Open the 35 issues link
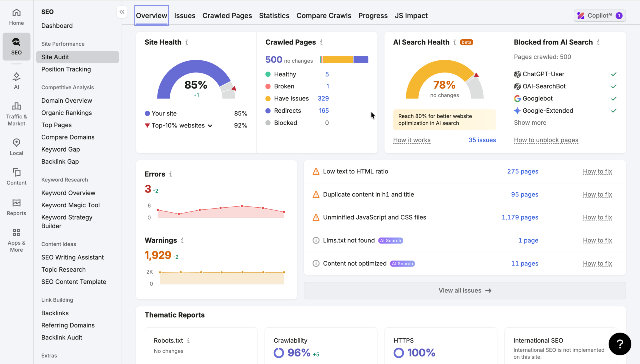Screen dimensions: 640x364 click(482, 140)
